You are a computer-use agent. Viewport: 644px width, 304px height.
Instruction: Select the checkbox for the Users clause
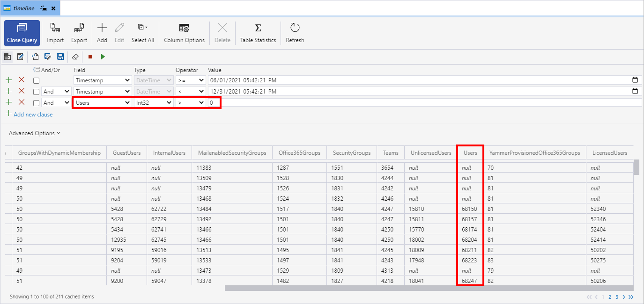[x=36, y=103]
